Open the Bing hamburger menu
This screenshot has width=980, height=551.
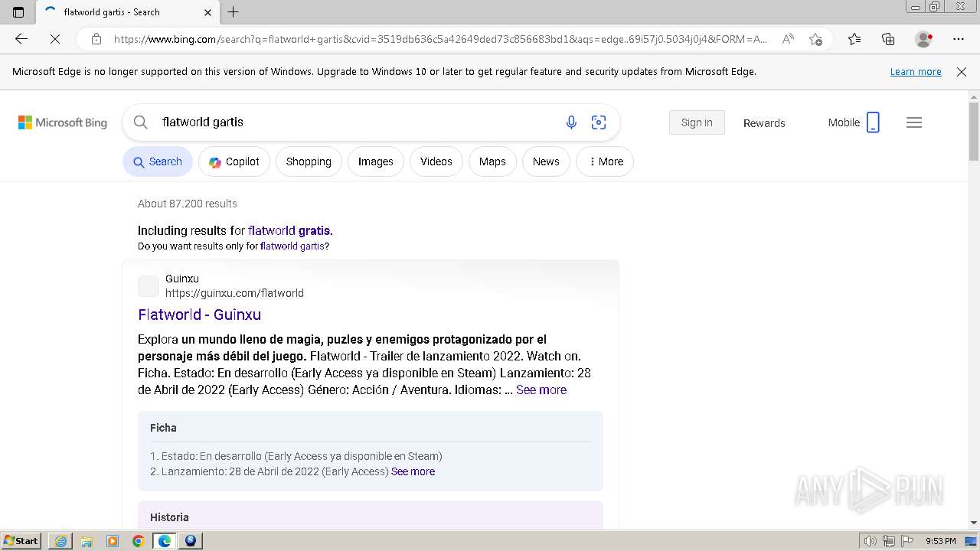pyautogui.click(x=914, y=122)
